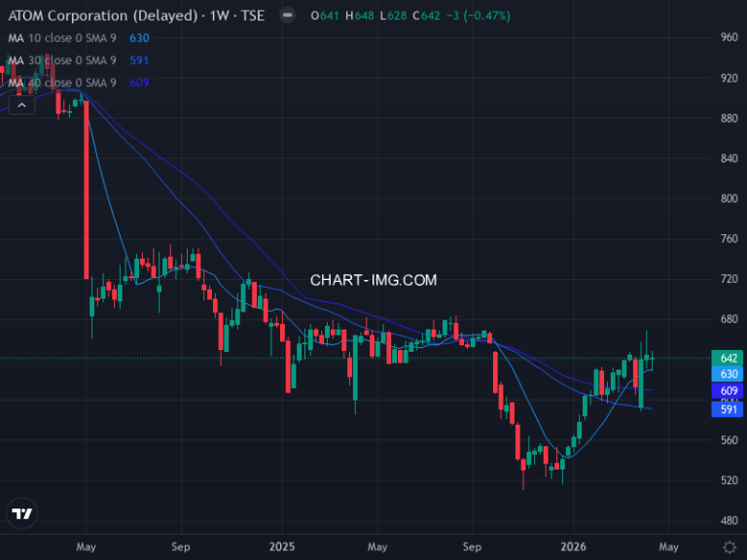The image size is (747, 560).
Task: Click the TradingView logo icon
Action: point(22,513)
